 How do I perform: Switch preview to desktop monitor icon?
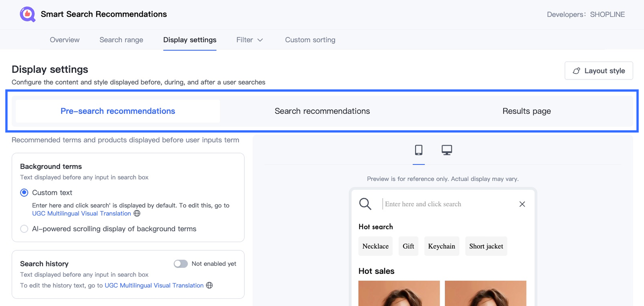tap(447, 150)
